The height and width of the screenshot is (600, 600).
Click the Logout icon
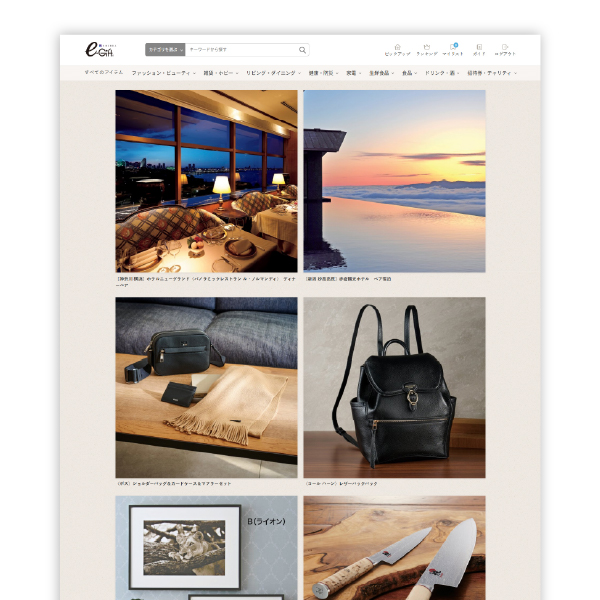[506, 49]
